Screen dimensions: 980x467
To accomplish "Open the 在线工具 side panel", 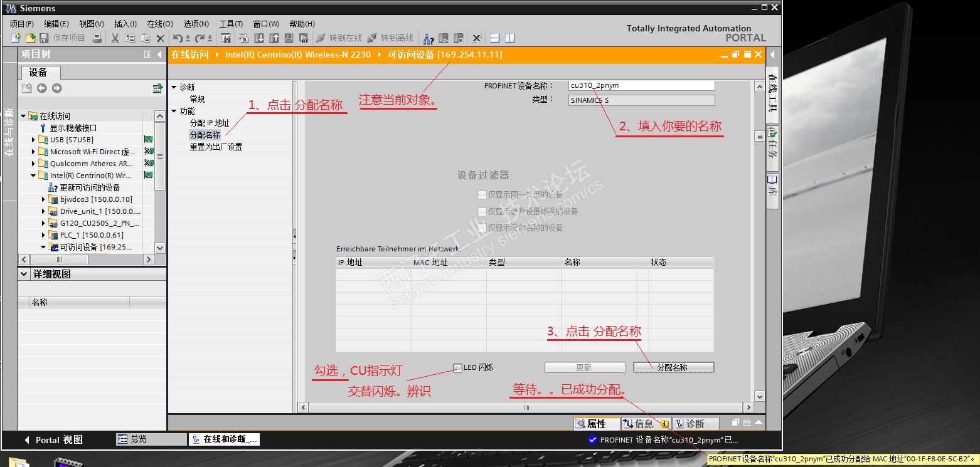I will 772,93.
